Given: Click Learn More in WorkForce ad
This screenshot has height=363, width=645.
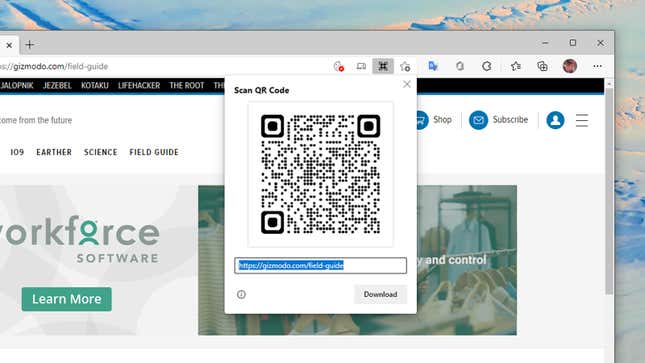Looking at the screenshot, I should coord(67,299).
